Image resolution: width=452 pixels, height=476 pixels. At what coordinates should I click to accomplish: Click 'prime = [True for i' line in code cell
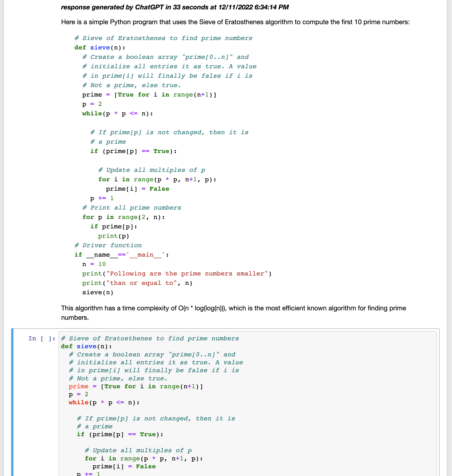point(136,386)
